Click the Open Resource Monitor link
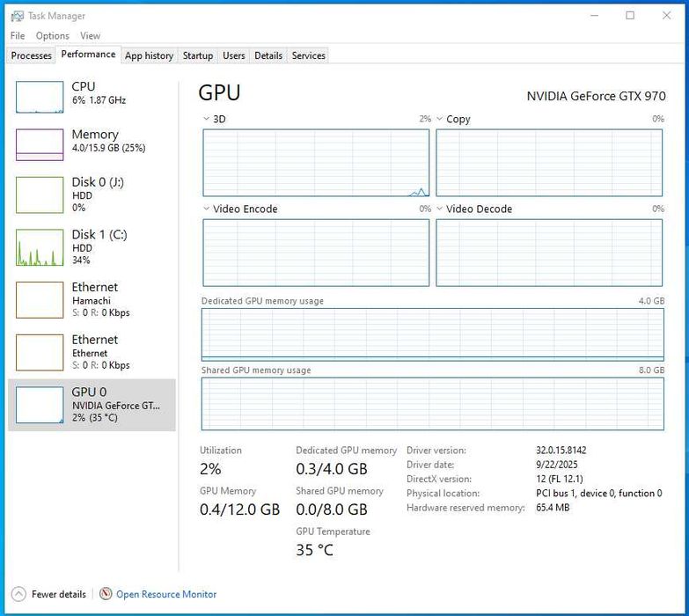 pyautogui.click(x=166, y=594)
